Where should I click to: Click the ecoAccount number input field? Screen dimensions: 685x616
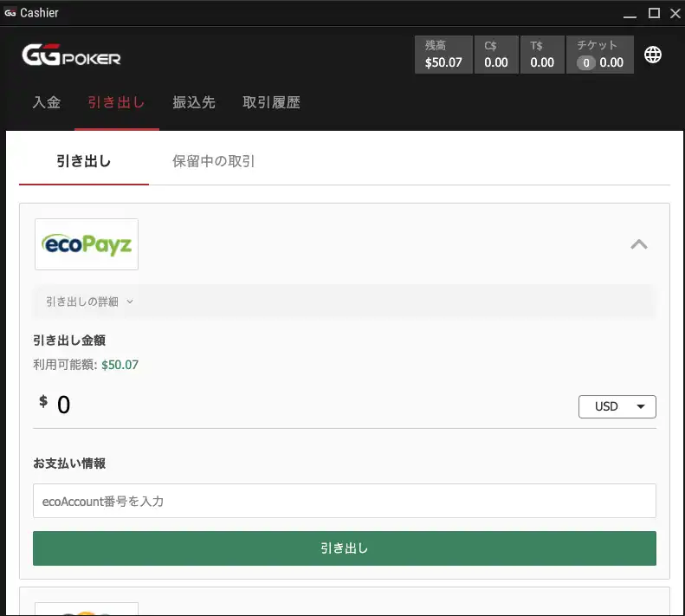344,501
